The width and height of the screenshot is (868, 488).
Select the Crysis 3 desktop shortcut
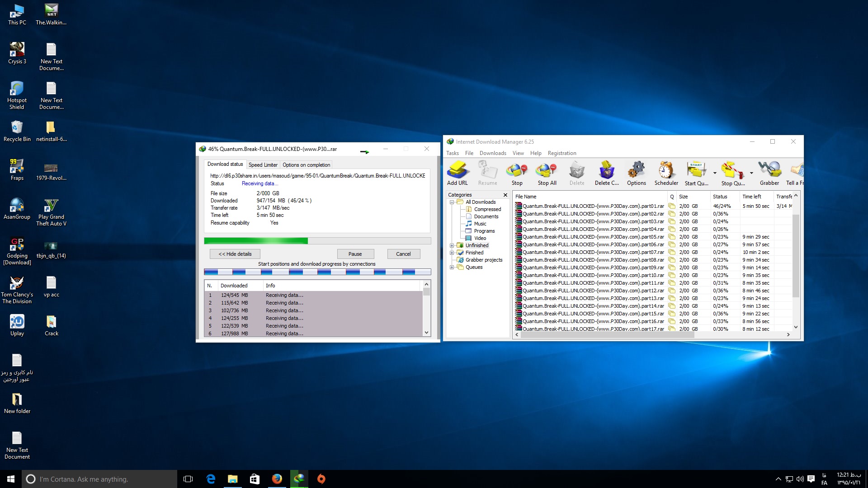[17, 53]
